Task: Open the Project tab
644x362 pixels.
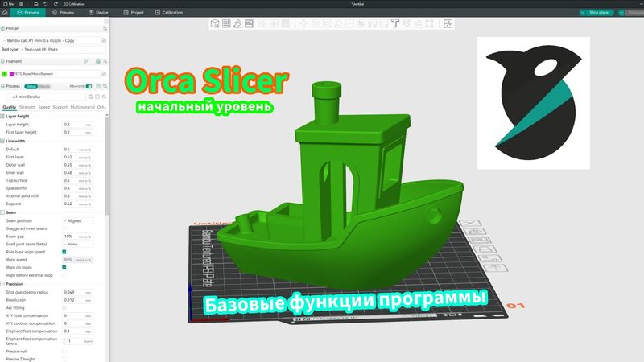Action: pos(134,13)
